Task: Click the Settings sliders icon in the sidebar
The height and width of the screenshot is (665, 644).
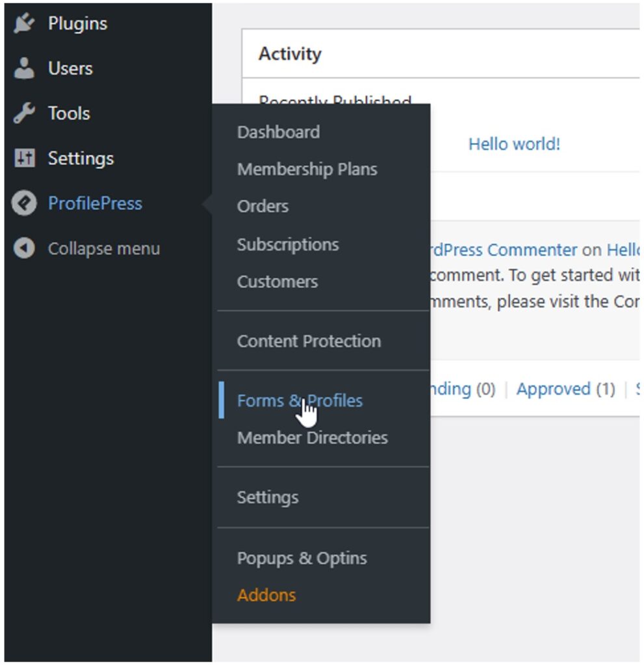Action: 24,158
